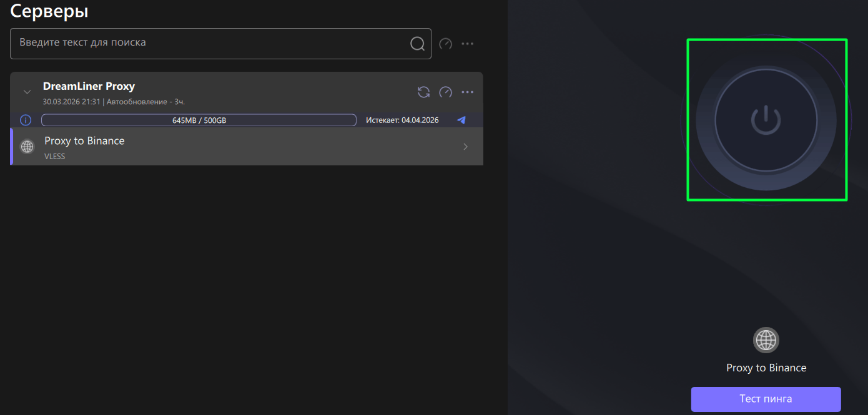Click the magnifier icon in the search box

coord(417,44)
